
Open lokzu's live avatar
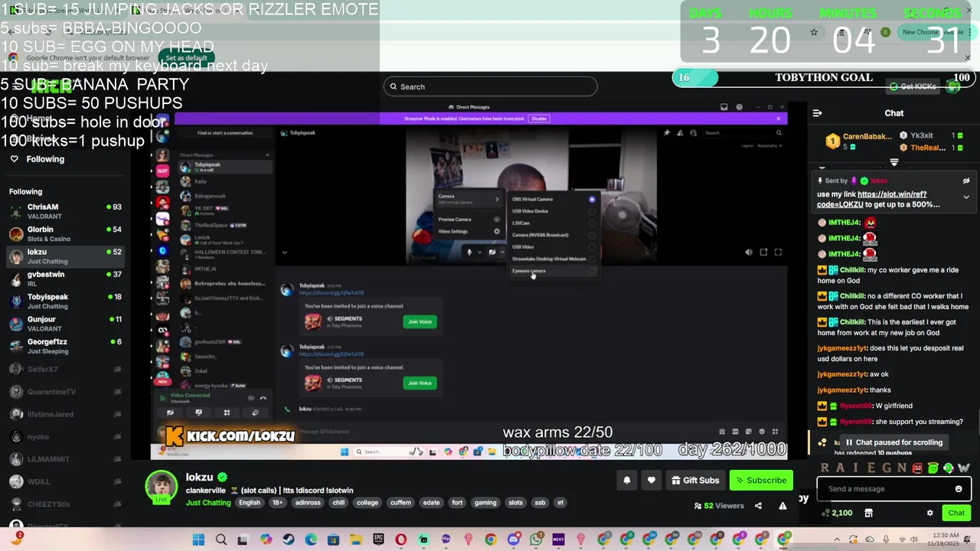tap(162, 487)
